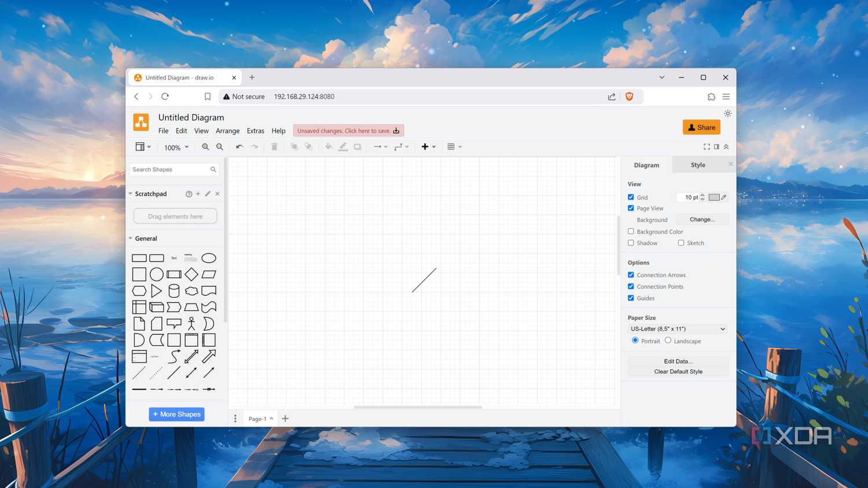Click the background Change... button
The height and width of the screenshot is (488, 868).
pyautogui.click(x=702, y=220)
